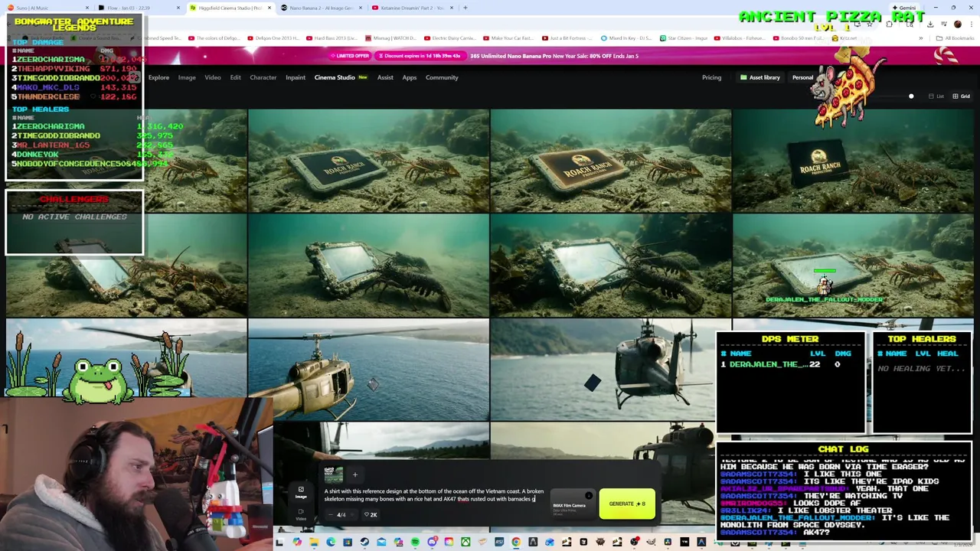
Task: Open the IMAX Film Camera selector
Action: [x=571, y=505]
